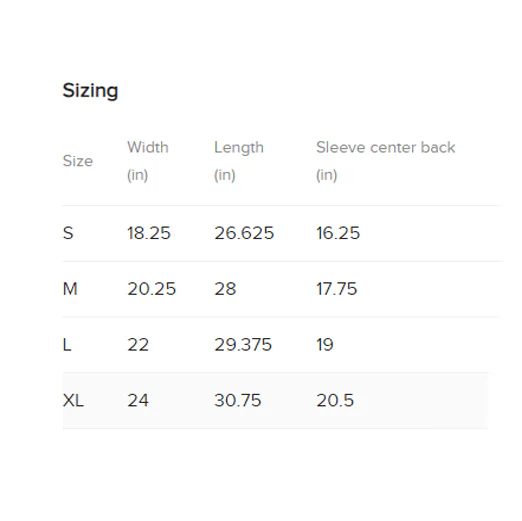This screenshot has width=522, height=521.
Task: Click the 26.625 length value
Action: [244, 233]
